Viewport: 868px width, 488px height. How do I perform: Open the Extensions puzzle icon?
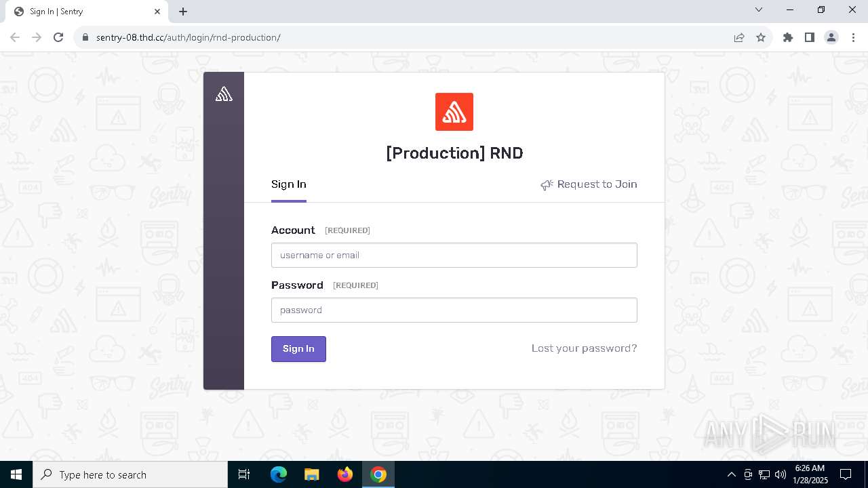click(788, 37)
